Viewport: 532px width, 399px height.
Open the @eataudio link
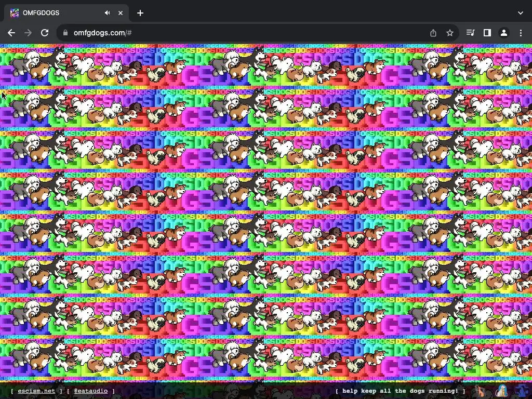tap(90, 391)
